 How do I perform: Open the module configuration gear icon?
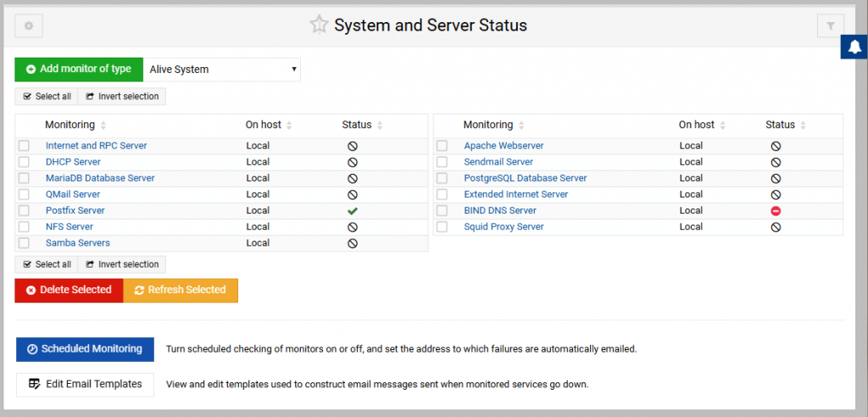click(29, 26)
